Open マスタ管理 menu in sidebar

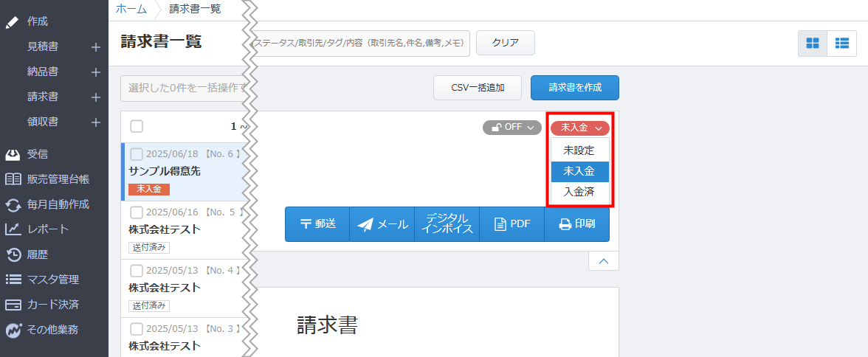point(52,280)
